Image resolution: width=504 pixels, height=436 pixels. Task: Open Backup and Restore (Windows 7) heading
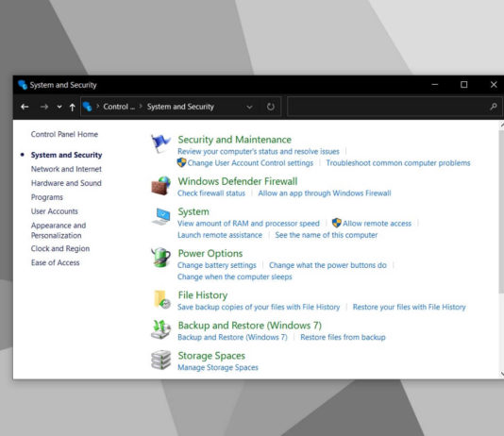(x=250, y=326)
